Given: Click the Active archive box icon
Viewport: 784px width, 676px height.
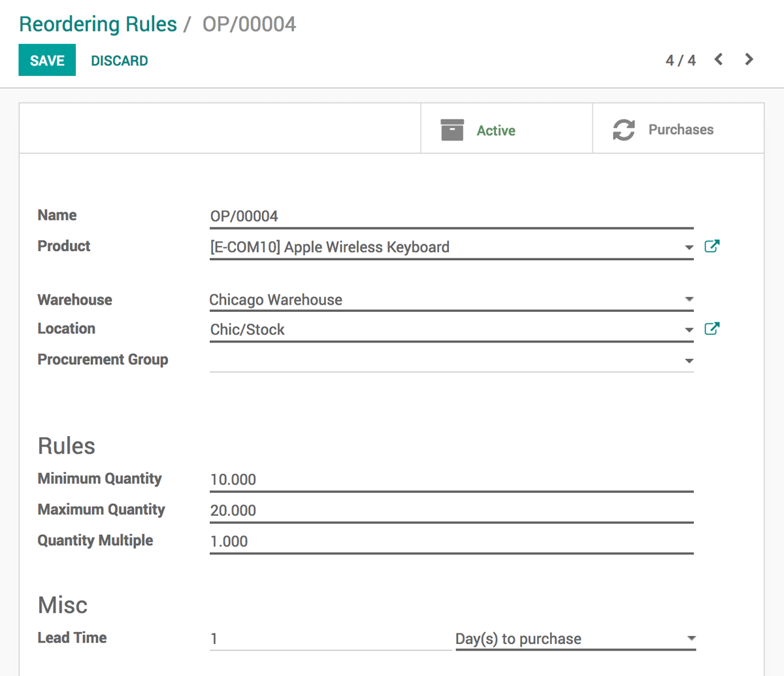Looking at the screenshot, I should tap(451, 130).
